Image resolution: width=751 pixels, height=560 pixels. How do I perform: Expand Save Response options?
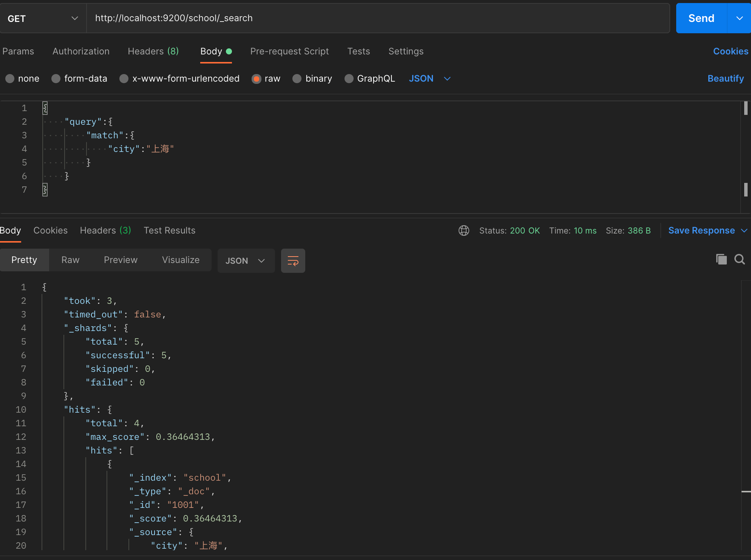pyautogui.click(x=745, y=230)
